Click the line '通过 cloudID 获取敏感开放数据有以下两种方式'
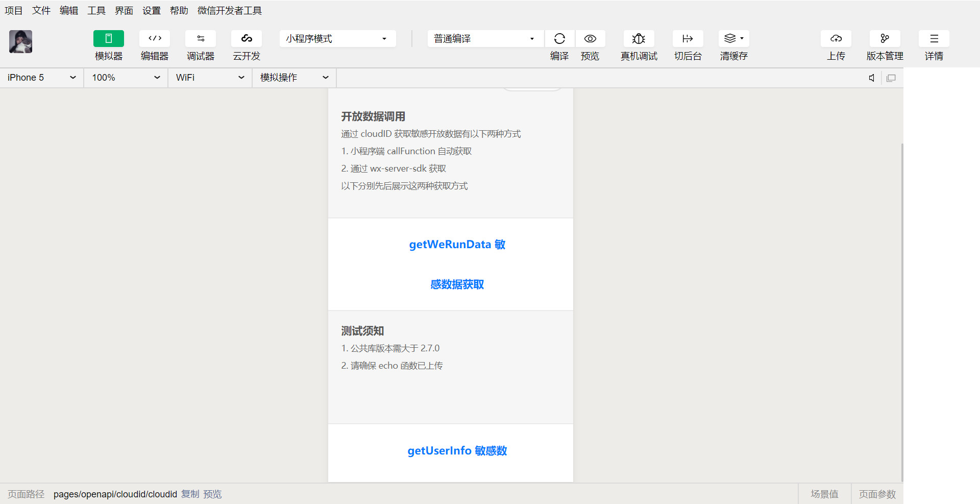The height and width of the screenshot is (504, 980). [431, 134]
